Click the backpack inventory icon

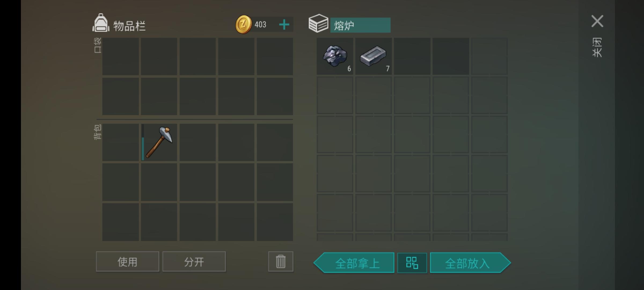coord(101,23)
